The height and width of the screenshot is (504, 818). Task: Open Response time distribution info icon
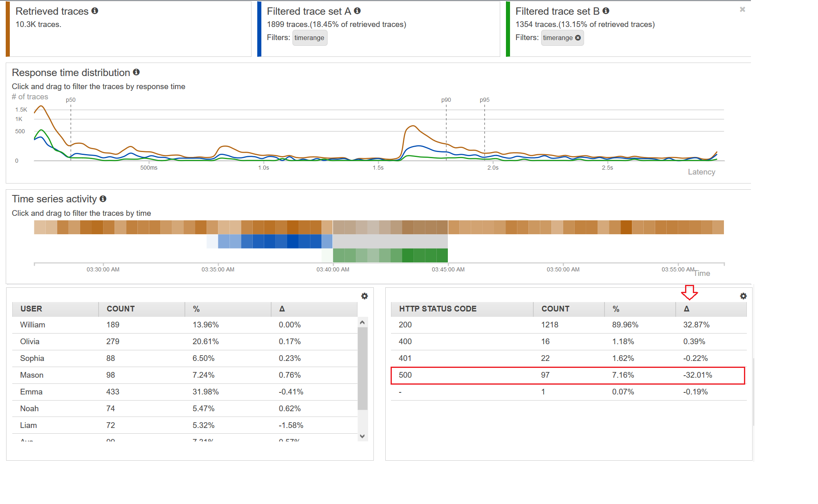click(x=137, y=72)
